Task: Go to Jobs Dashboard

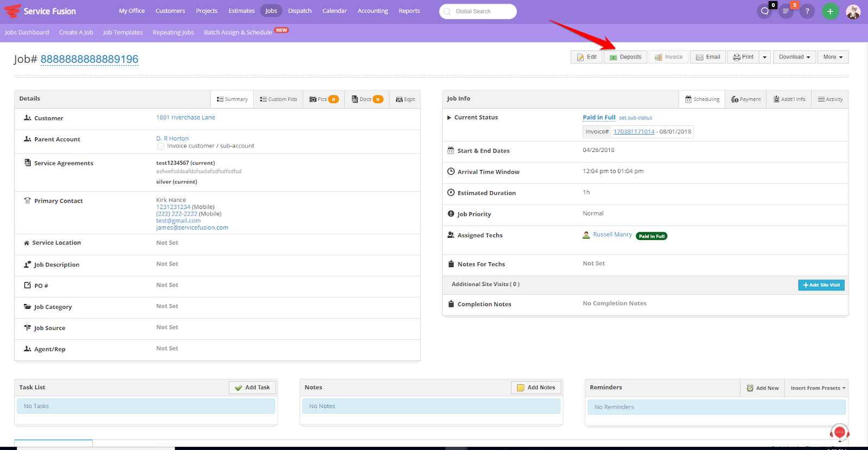Action: pos(27,33)
